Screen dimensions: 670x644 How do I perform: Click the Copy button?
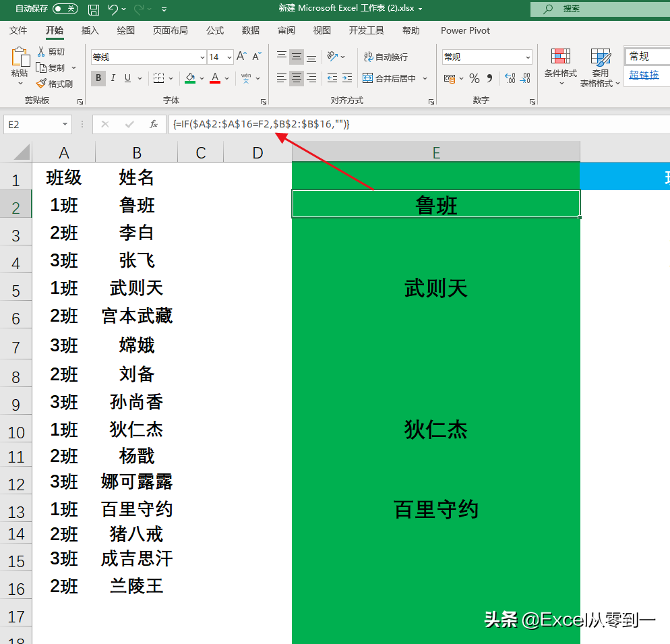51,67
